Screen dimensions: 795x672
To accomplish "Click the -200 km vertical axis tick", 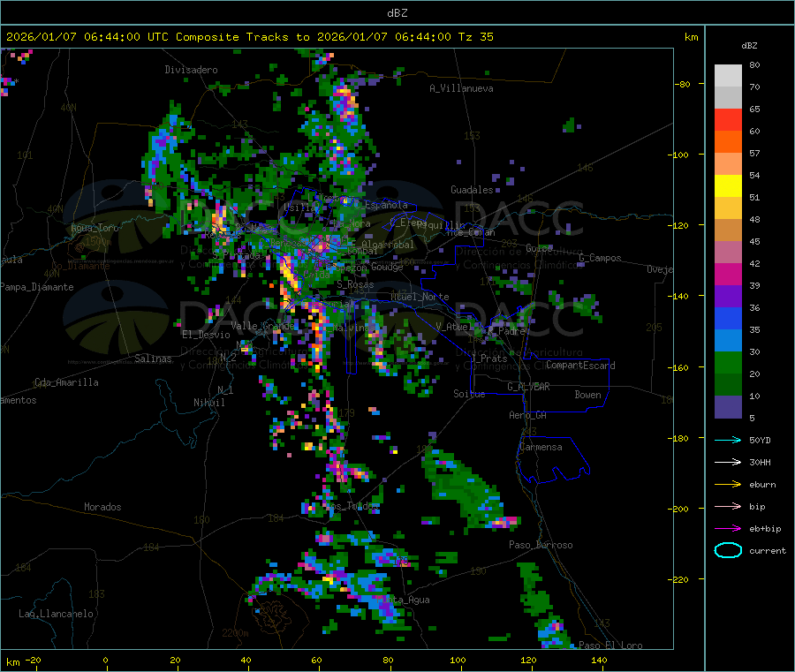I will point(680,509).
